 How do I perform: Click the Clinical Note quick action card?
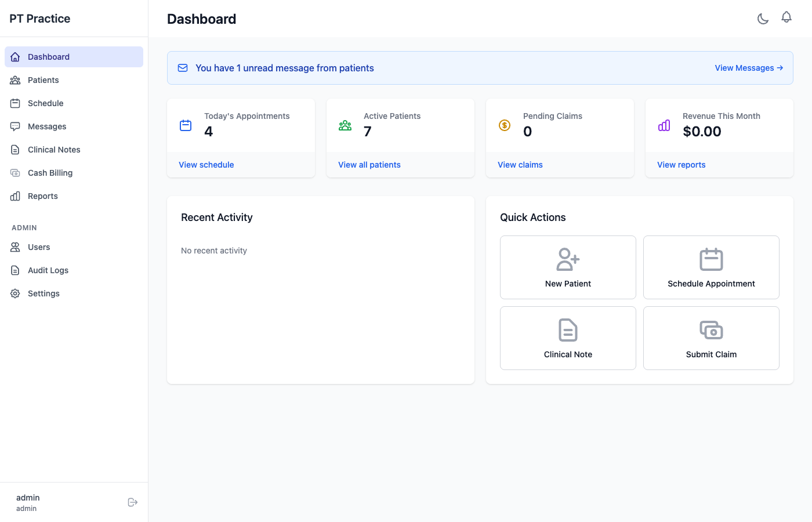point(567,338)
